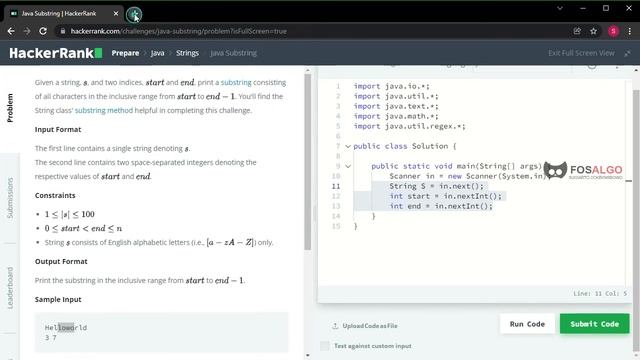Collapse the main method fold arrow

pos(348,166)
